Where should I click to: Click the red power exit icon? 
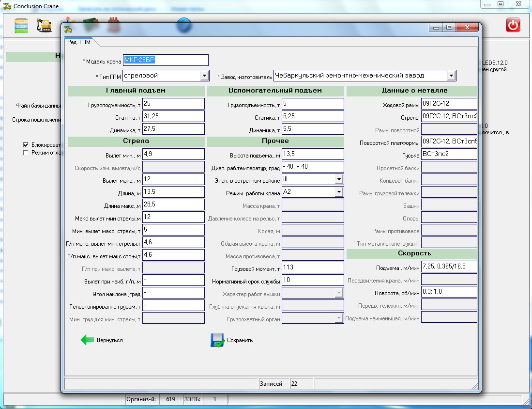pos(513,25)
